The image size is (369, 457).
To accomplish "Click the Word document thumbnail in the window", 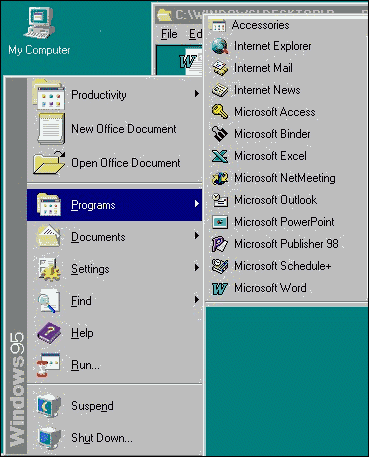I will click(x=191, y=62).
